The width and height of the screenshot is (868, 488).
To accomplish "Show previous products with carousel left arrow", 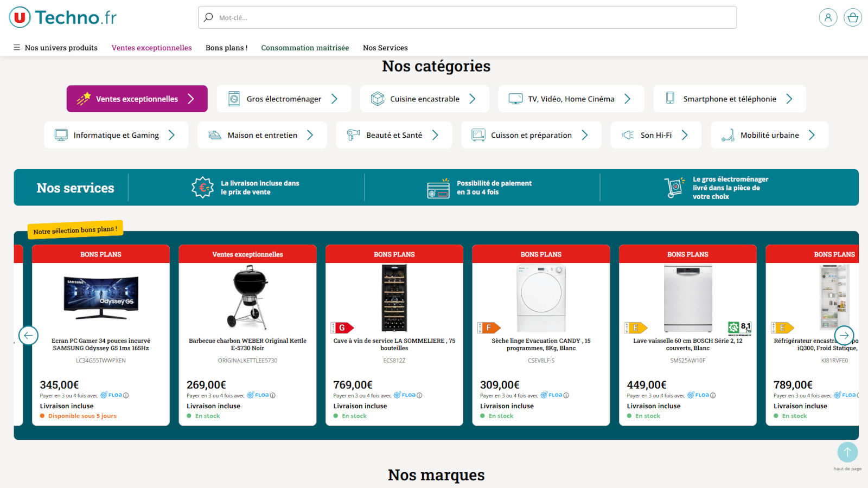I will pos(28,336).
